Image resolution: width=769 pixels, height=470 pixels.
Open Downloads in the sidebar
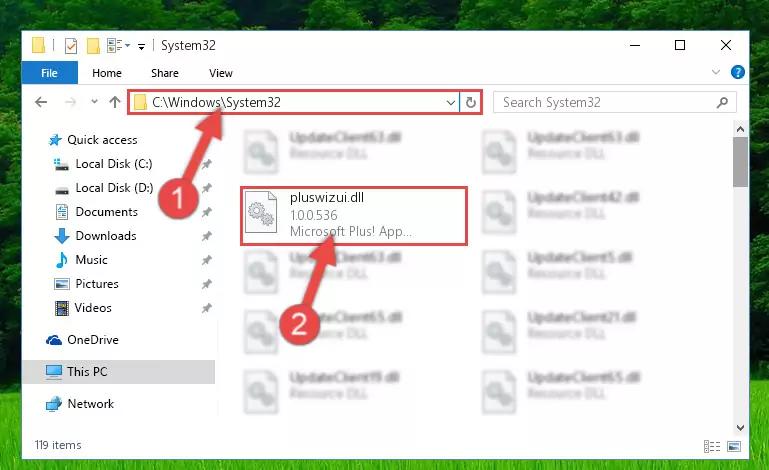click(x=105, y=236)
